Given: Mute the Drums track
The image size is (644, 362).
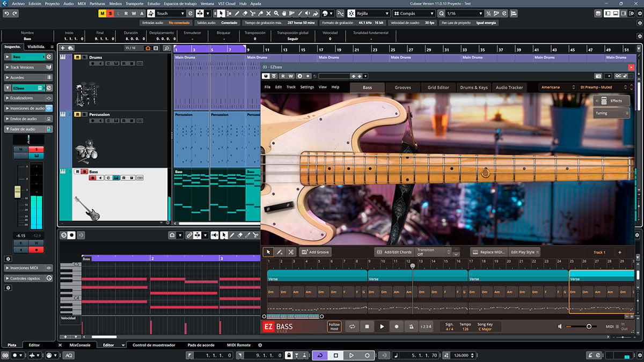Looking at the screenshot, I should 77,57.
